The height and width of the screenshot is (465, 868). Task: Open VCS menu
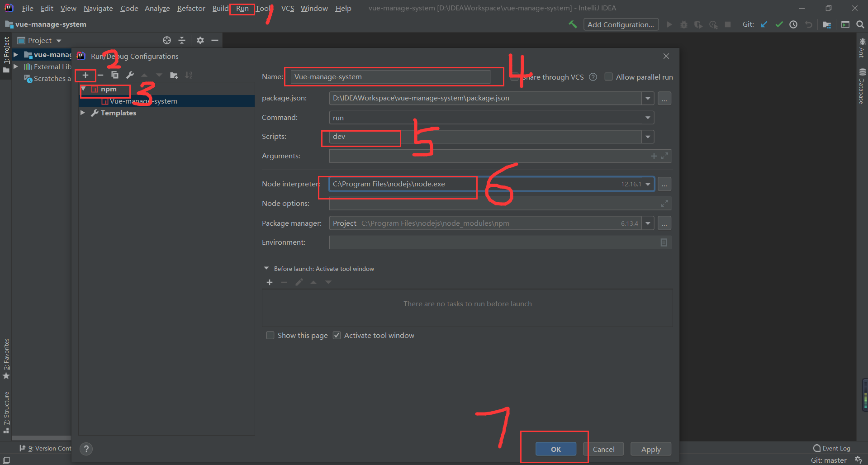point(288,8)
